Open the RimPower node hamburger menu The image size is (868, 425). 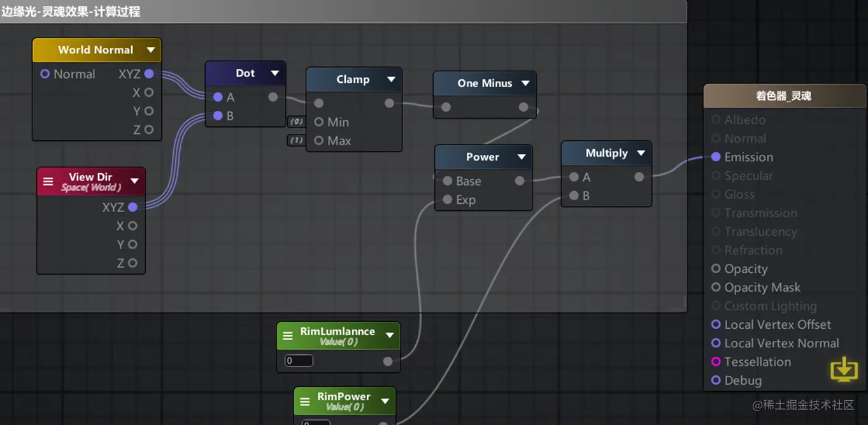coord(304,401)
